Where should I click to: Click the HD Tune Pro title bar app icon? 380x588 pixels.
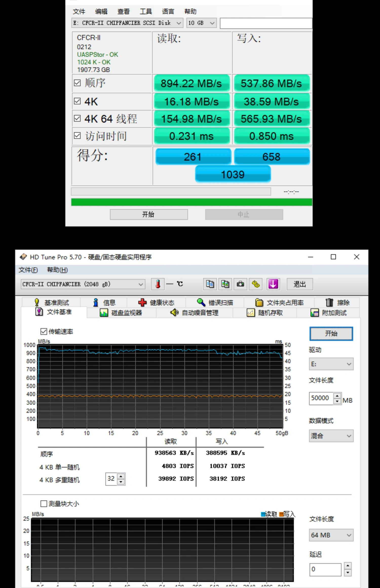pos(23,257)
